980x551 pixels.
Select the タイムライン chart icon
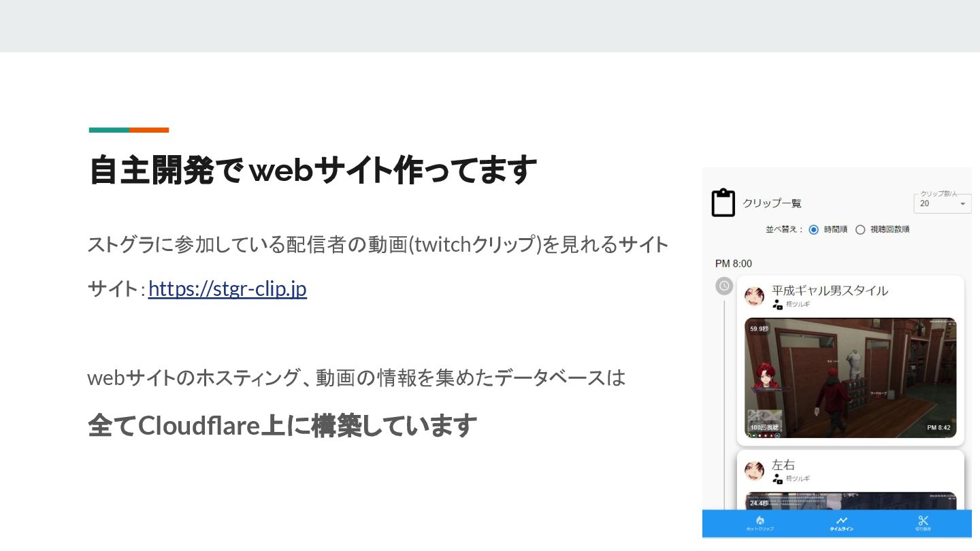tap(841, 520)
